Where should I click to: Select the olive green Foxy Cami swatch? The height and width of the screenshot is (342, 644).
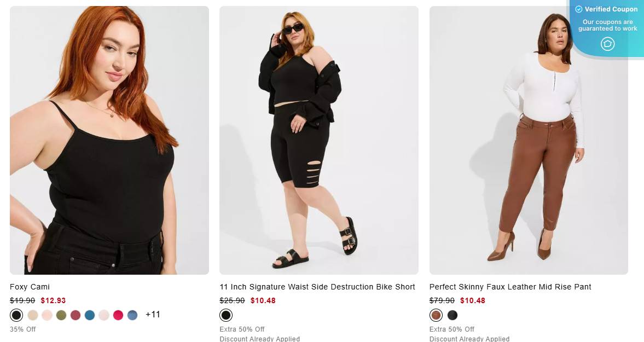(x=61, y=315)
